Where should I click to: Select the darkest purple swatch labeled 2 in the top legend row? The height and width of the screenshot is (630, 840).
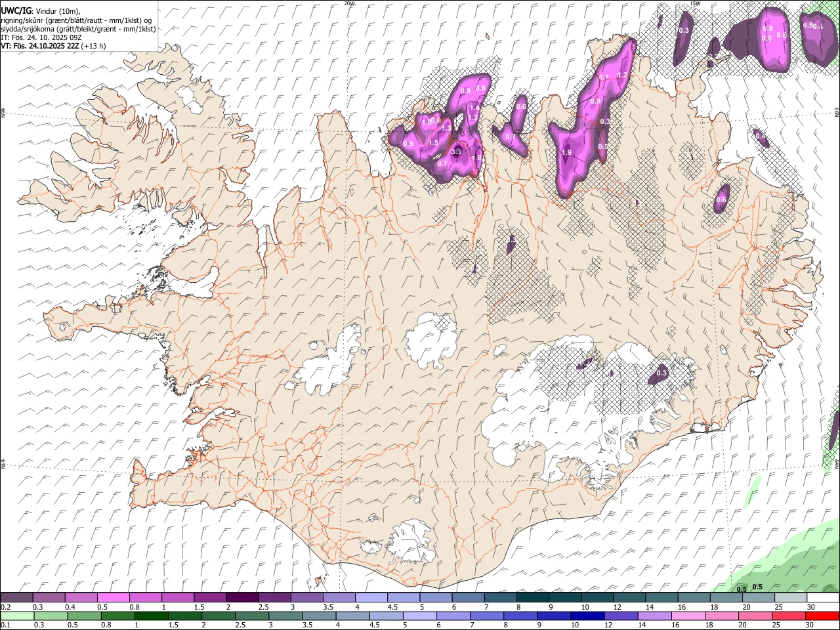242,598
